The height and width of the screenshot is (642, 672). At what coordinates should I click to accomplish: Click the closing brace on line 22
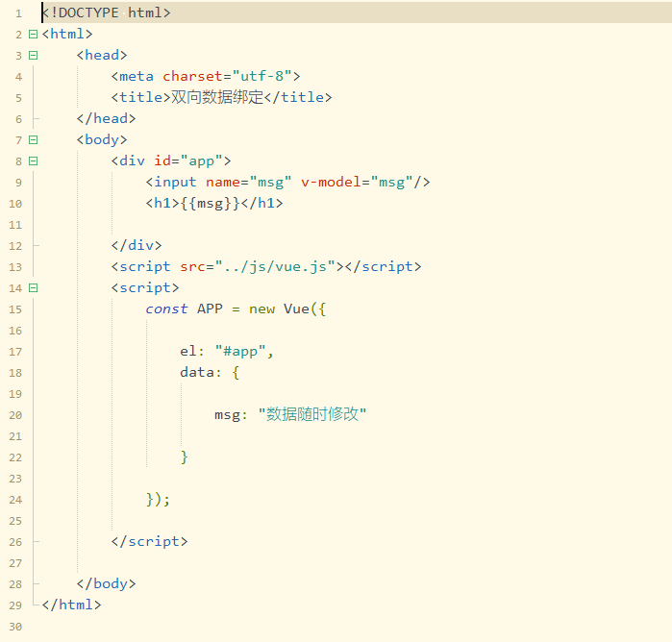pyautogui.click(x=185, y=457)
